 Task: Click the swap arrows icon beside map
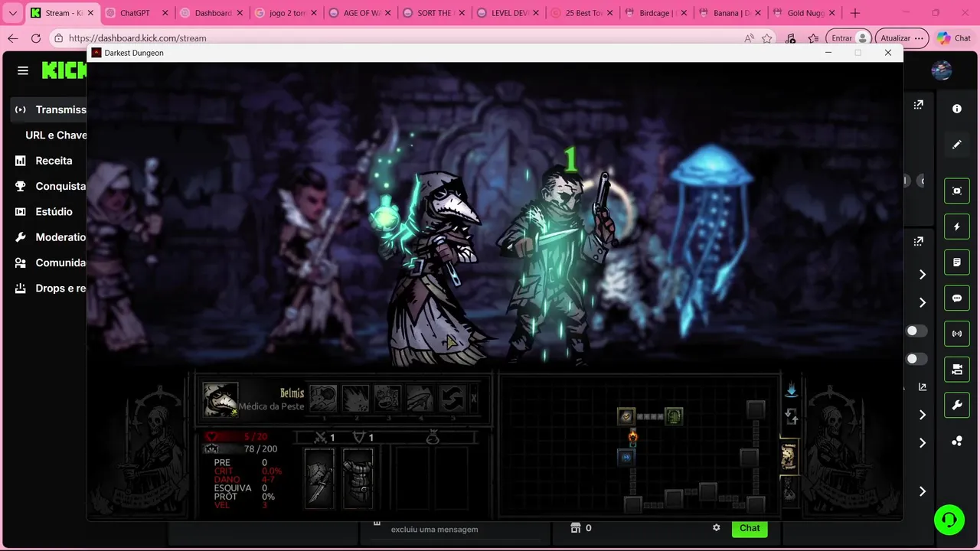[792, 417]
